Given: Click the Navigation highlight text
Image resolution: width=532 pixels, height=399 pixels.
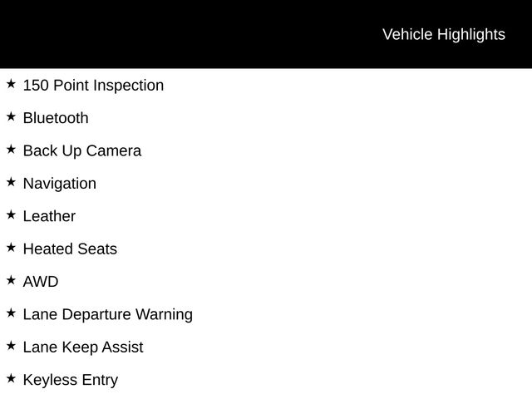Looking at the screenshot, I should pos(60,184).
